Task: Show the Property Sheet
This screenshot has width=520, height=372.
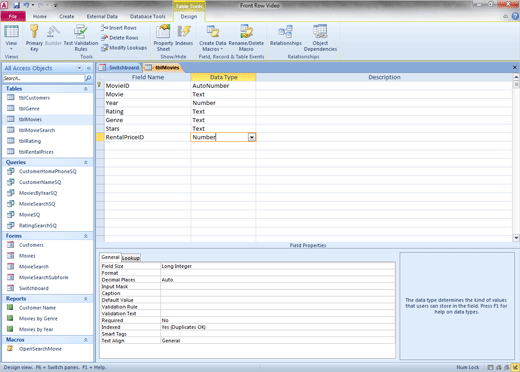Action: pos(163,38)
